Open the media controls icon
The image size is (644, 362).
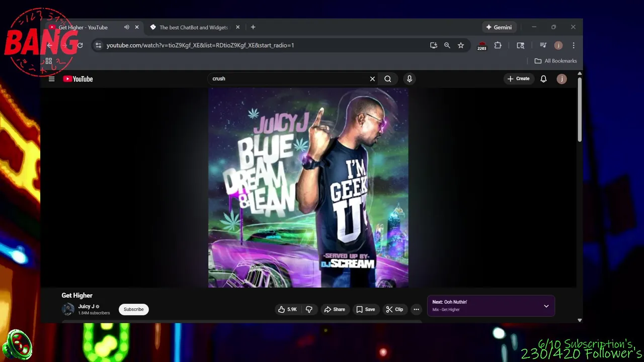pyautogui.click(x=543, y=45)
